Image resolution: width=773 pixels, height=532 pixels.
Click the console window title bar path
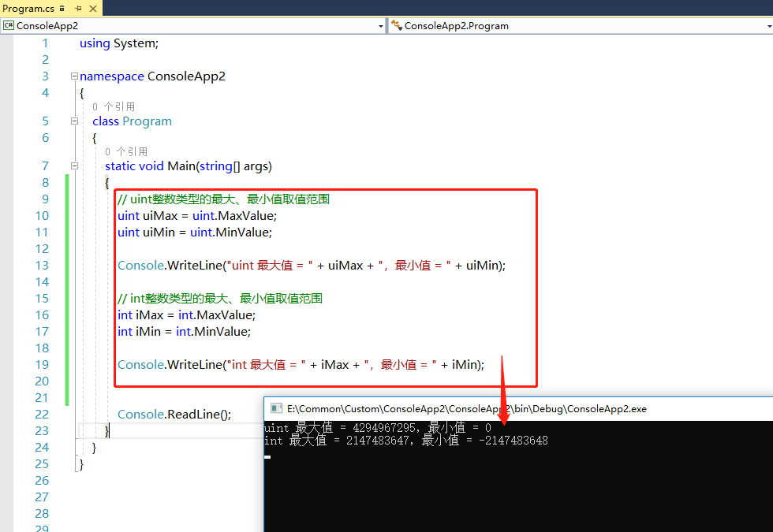(466, 408)
